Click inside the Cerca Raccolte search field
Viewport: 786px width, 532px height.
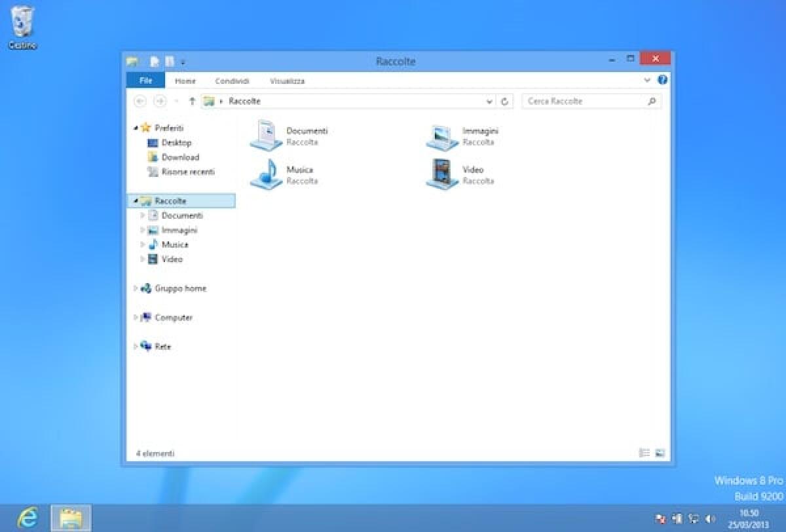click(x=583, y=101)
